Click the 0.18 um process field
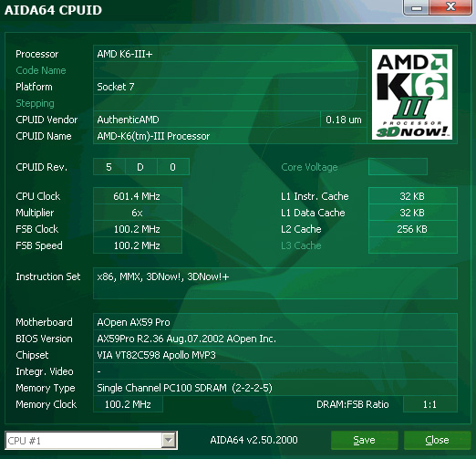476x459 pixels. tap(344, 120)
